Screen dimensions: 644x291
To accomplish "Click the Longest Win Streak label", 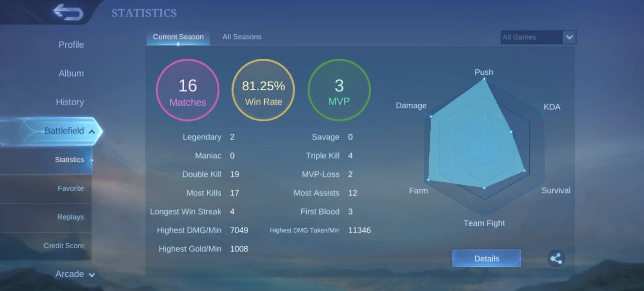I will [185, 212].
